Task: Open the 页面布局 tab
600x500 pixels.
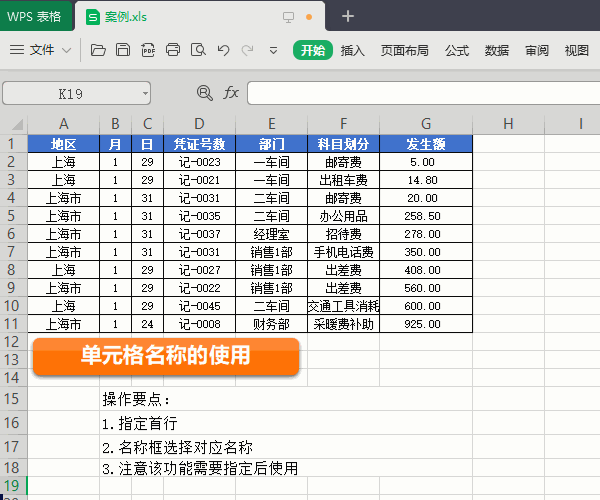Action: point(404,50)
